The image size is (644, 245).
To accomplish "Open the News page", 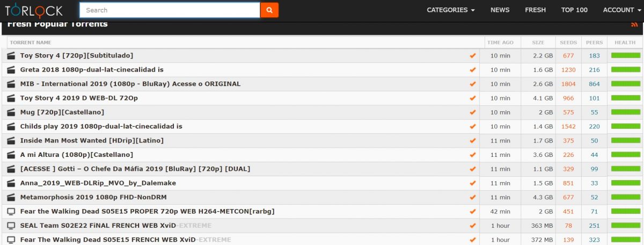I will (x=500, y=10).
